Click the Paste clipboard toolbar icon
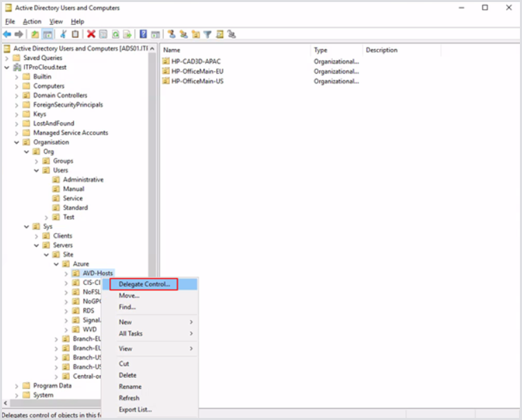 [75, 34]
